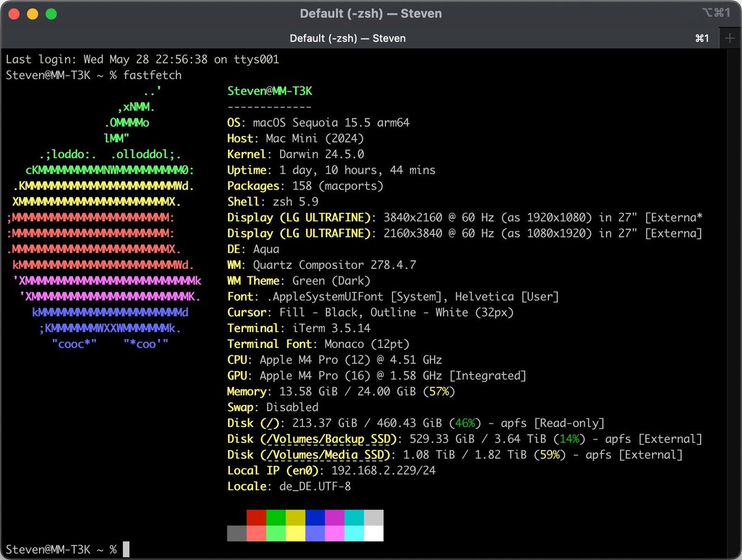Click the bright cyan color block
This screenshot has width=742, height=560.
354,533
